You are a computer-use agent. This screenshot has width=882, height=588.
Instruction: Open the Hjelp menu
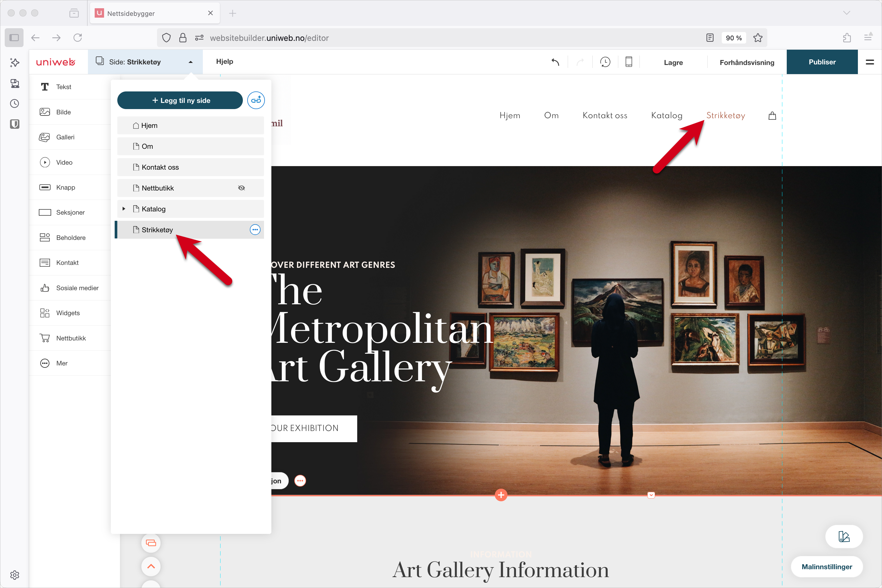(x=225, y=61)
